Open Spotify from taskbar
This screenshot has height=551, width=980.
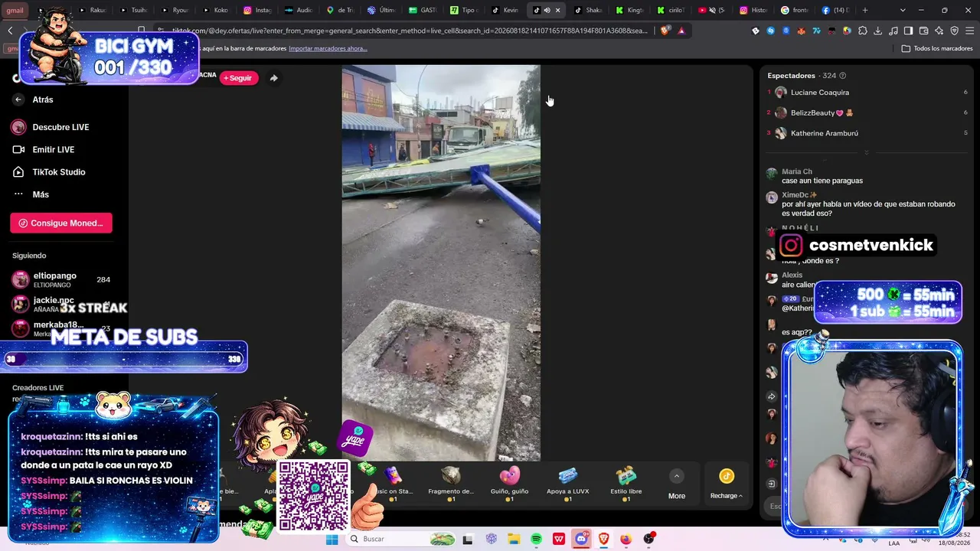[536, 539]
